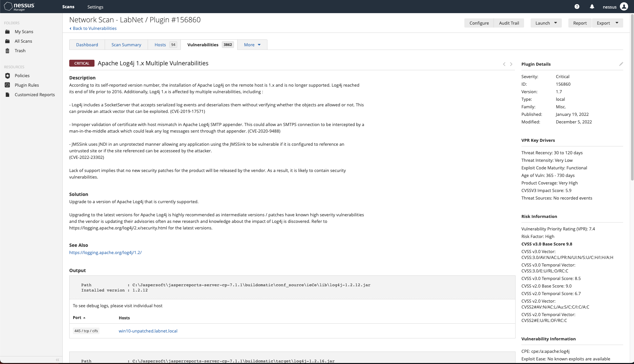Viewport: 634px width, 364px height.
Task: Select All Scans folder label
Action: 23,41
